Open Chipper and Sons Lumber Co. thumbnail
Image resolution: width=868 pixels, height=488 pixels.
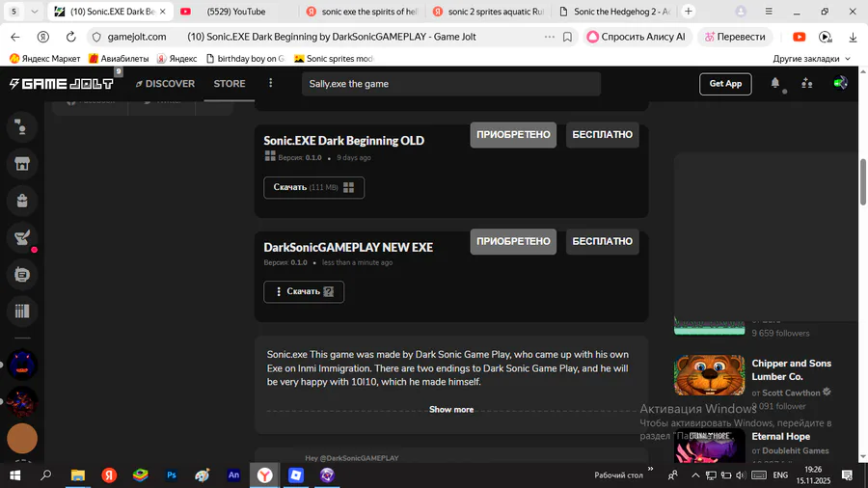tap(709, 376)
